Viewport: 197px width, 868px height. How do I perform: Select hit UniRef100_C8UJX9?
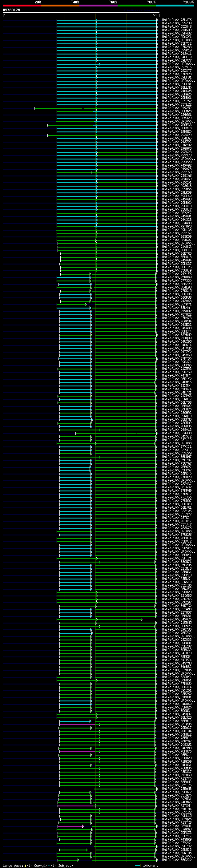point(177,504)
